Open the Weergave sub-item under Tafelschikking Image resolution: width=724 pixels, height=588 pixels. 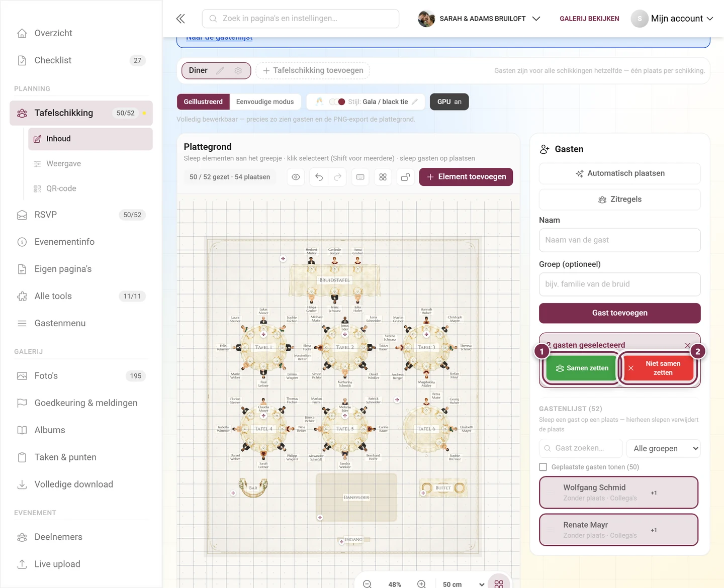pos(90,164)
